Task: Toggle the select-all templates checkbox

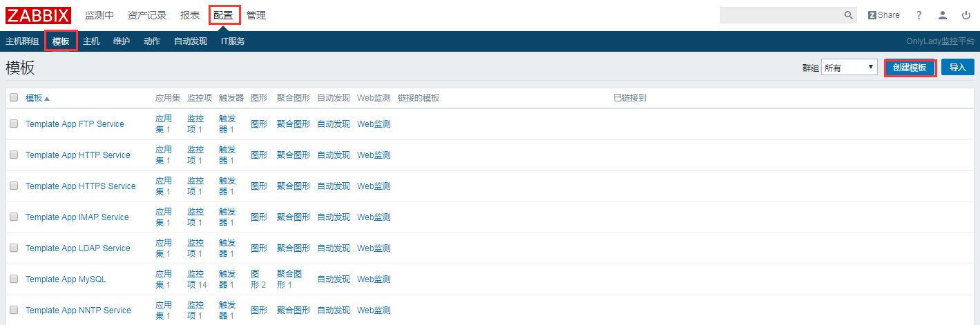Action: coord(14,98)
